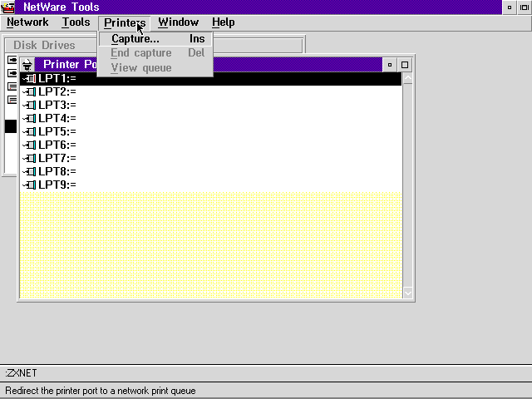Click the first drive icon in Disk Drives
The image size is (532, 399).
click(x=12, y=60)
